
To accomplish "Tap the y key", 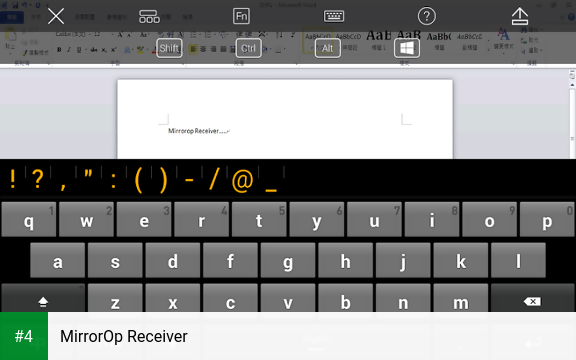I will click(317, 219).
